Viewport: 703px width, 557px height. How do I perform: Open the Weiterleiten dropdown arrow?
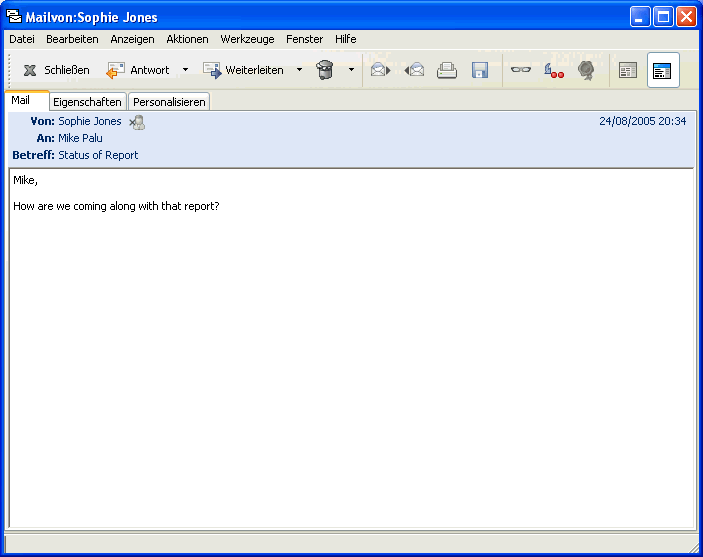pos(299,70)
